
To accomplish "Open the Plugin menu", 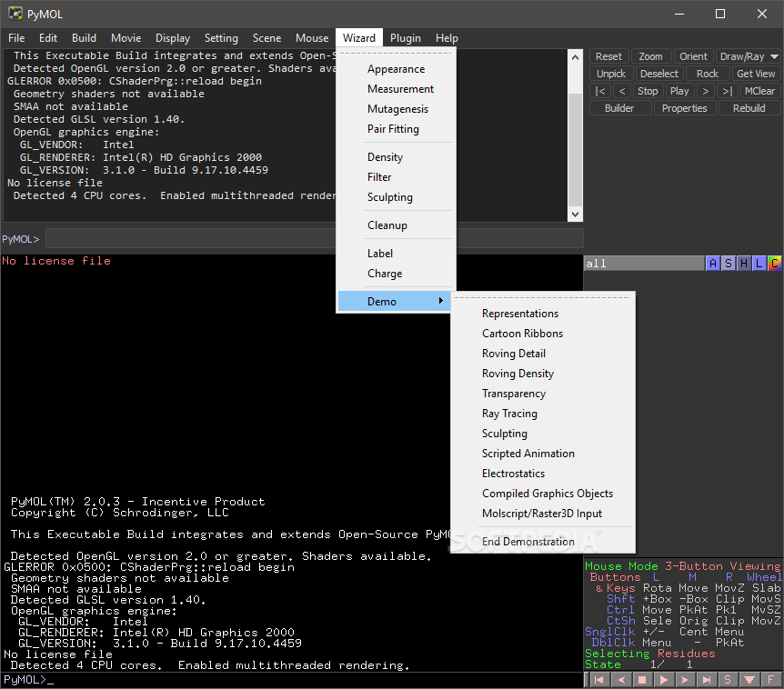I will click(406, 38).
